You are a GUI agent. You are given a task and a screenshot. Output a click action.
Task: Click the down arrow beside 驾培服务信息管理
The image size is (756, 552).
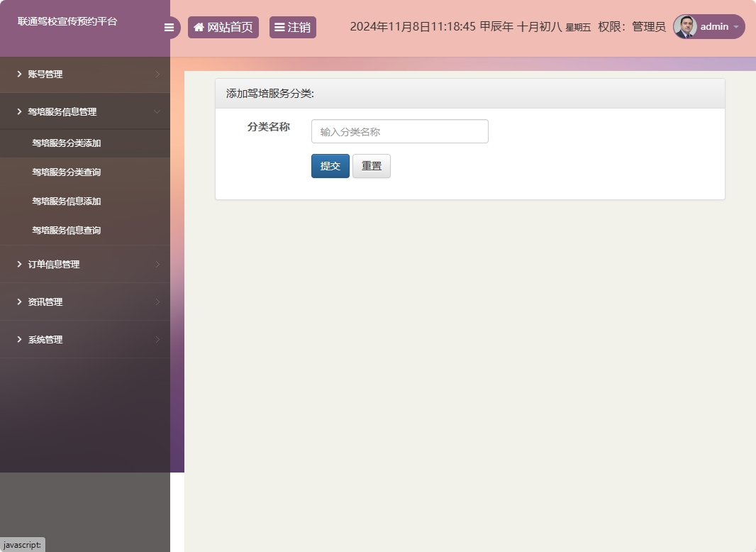point(157,111)
